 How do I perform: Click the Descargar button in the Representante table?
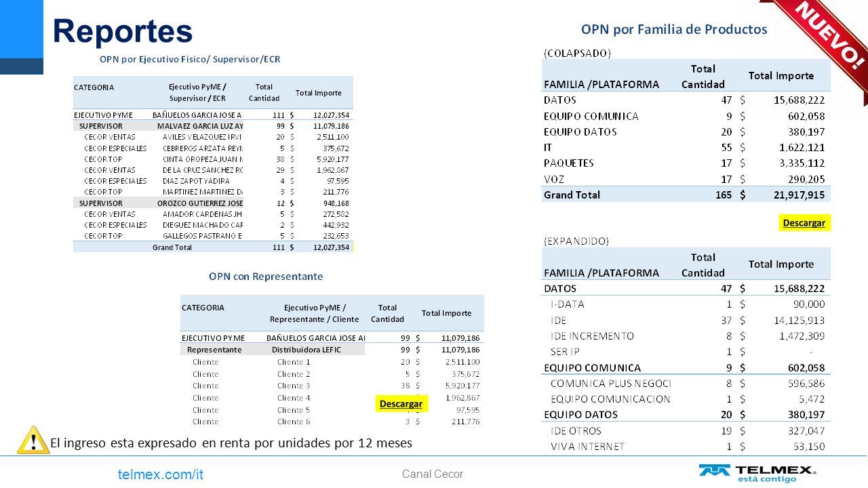point(401,403)
